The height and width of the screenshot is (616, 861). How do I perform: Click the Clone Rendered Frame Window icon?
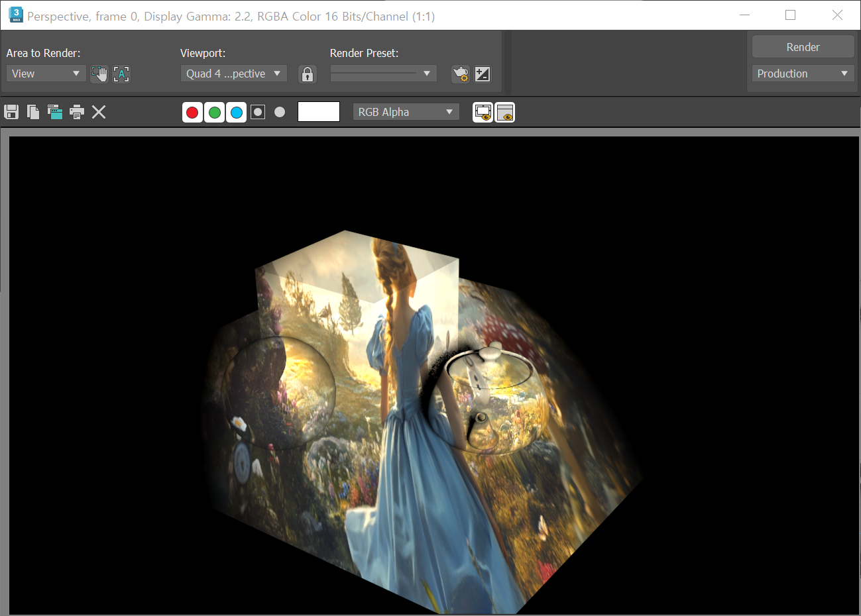tap(55, 112)
